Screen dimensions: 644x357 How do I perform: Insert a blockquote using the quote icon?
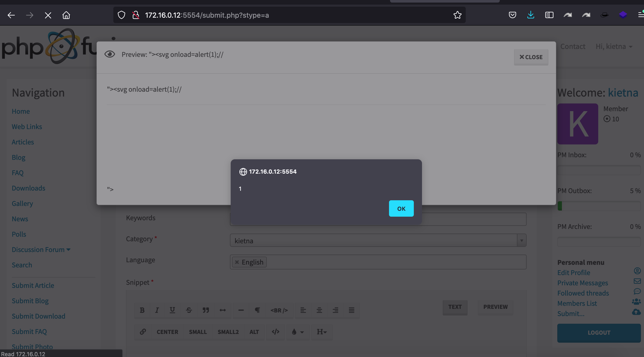[206, 310]
